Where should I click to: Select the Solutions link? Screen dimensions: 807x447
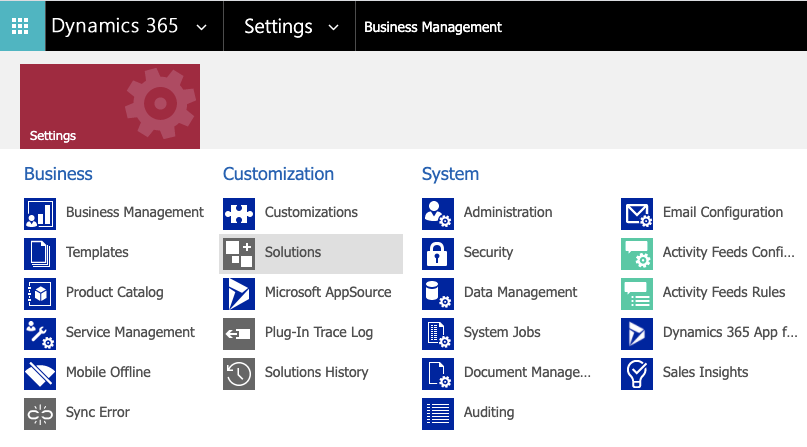(293, 252)
